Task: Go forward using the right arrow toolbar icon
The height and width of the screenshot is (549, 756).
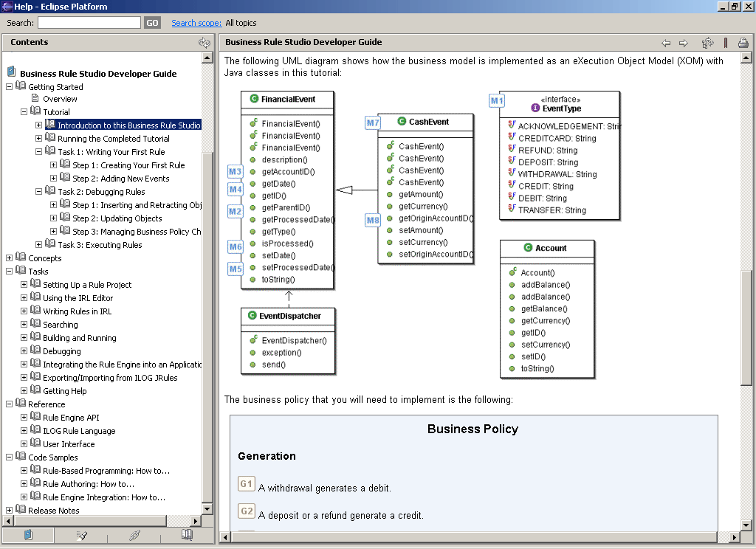Action: click(x=683, y=44)
